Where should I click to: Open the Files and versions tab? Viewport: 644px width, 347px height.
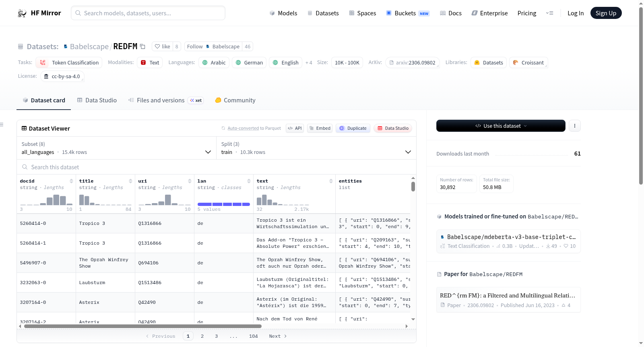coord(166,100)
